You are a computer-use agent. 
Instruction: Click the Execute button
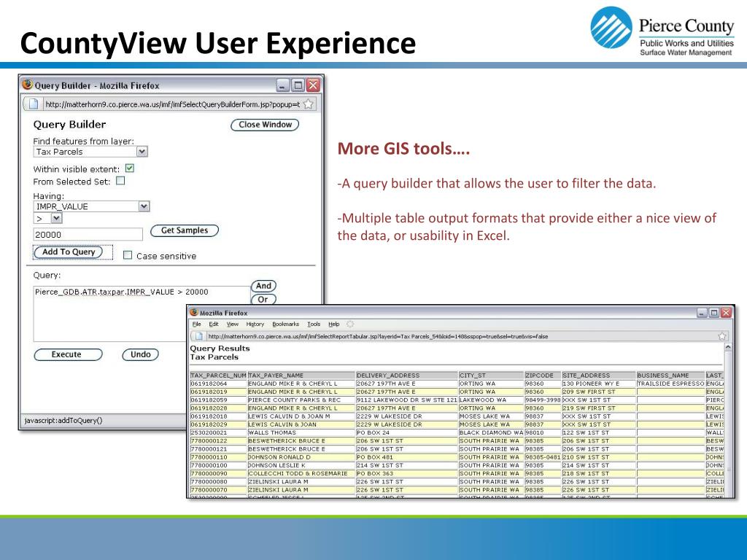68,354
